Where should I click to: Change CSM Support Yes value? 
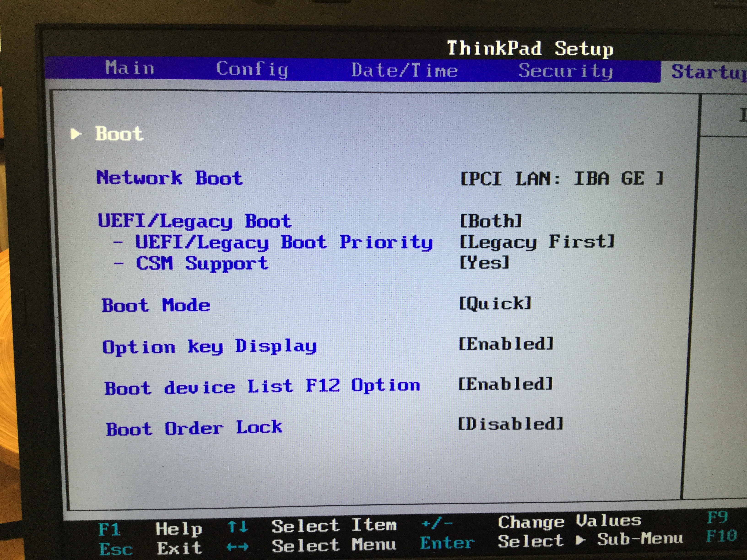484,262
